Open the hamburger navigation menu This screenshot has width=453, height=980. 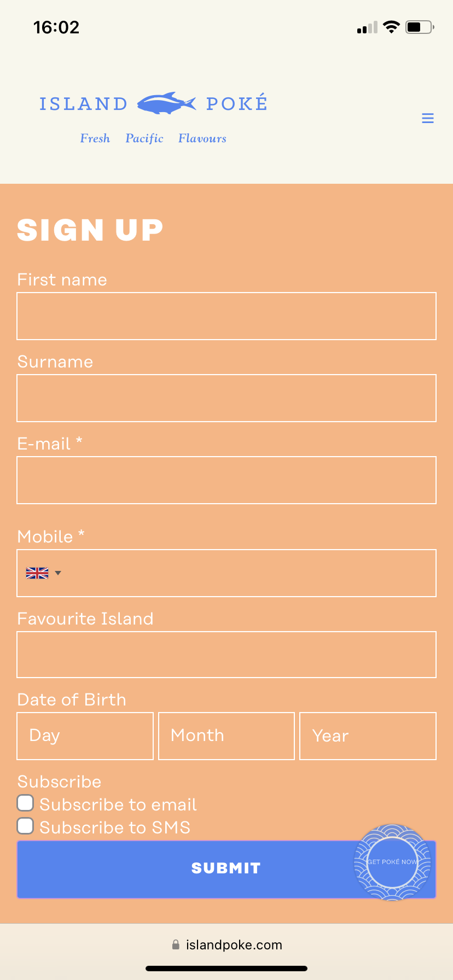click(428, 118)
